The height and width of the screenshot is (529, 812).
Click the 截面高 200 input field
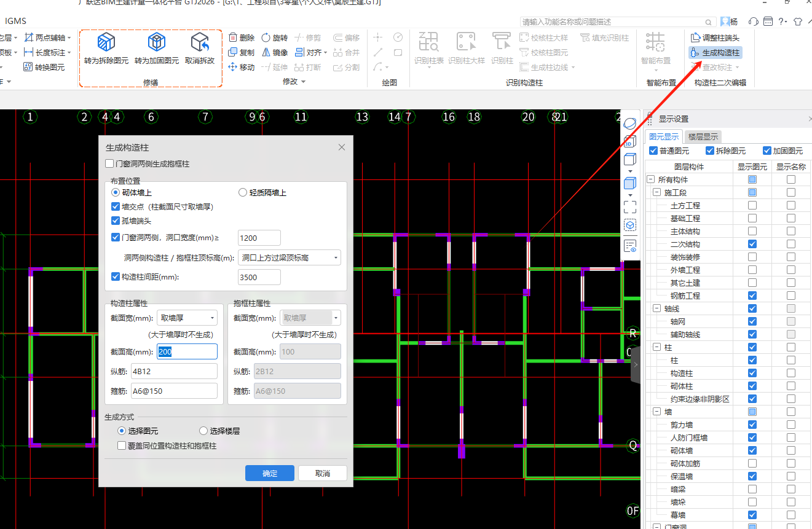[x=187, y=351]
